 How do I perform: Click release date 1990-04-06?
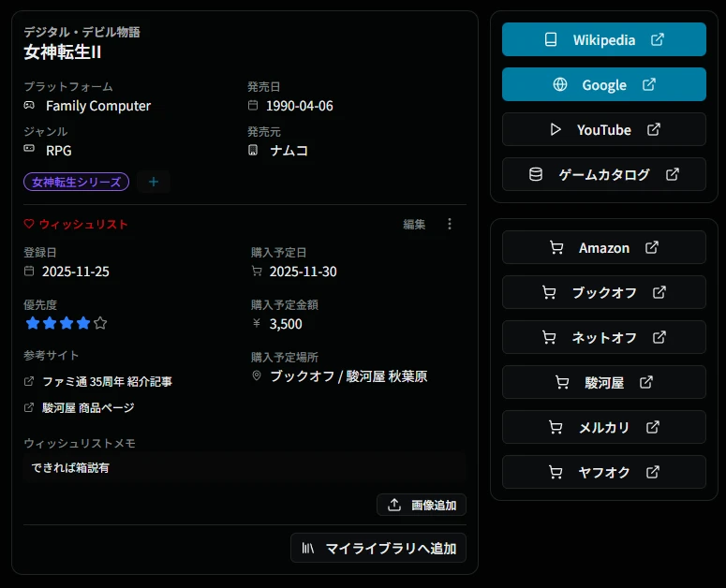[x=300, y=106]
